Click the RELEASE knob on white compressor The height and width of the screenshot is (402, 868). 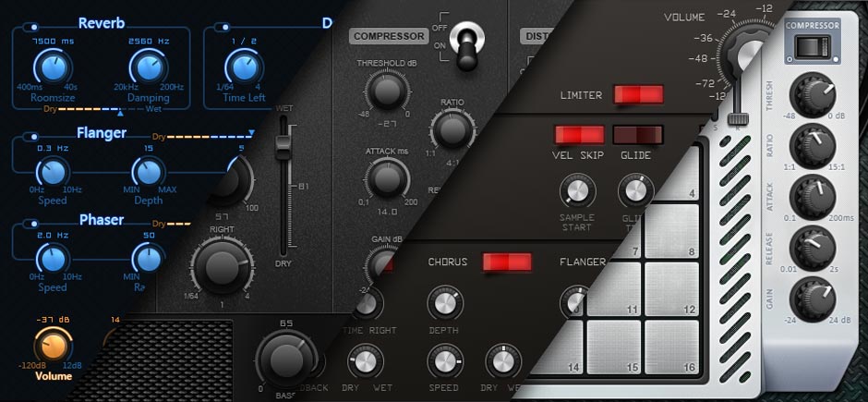813,249
